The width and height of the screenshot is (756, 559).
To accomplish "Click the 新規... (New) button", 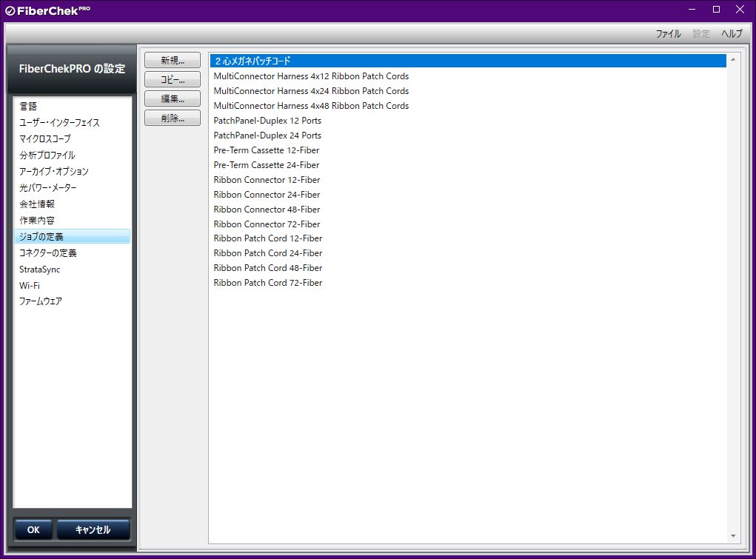I will point(172,60).
